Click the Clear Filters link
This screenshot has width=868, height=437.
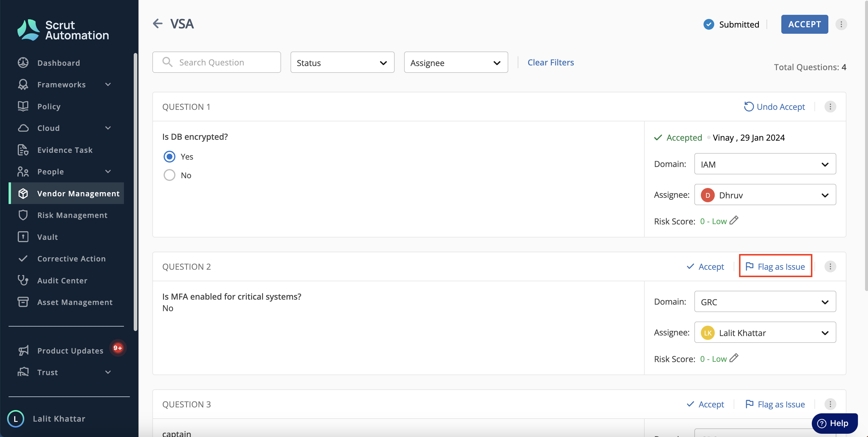tap(551, 62)
